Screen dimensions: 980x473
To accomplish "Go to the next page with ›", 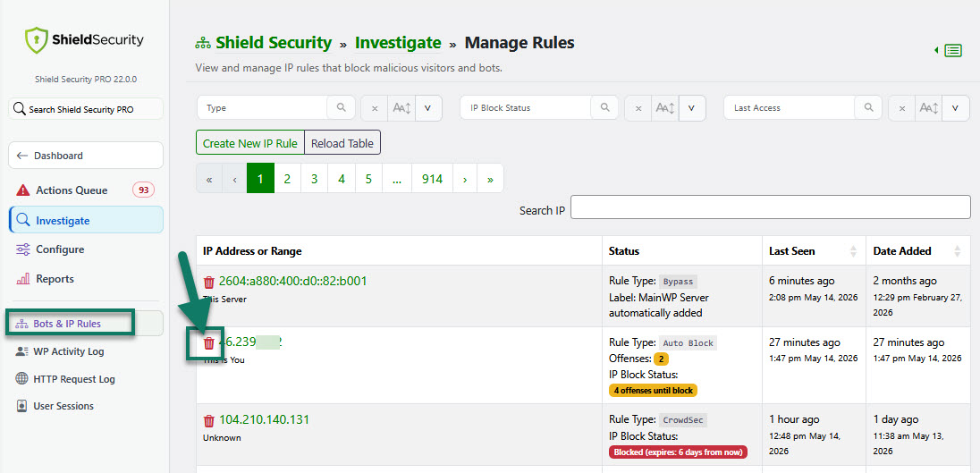I will (465, 179).
